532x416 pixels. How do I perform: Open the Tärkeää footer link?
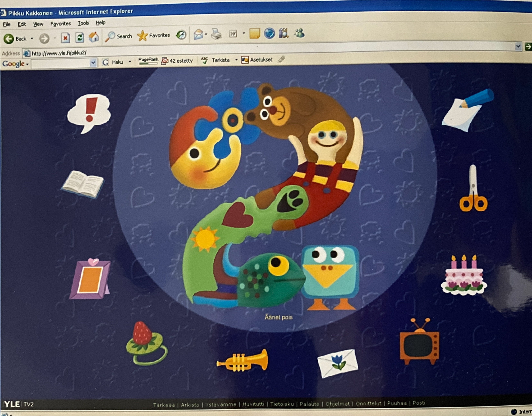pyautogui.click(x=164, y=405)
